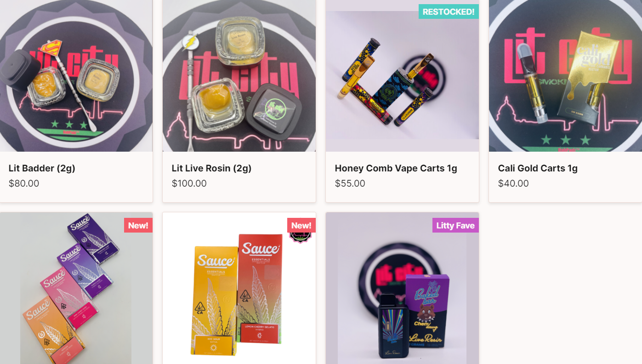
Task: Click the New! badge on purple Sauce boxes
Action: tap(138, 225)
